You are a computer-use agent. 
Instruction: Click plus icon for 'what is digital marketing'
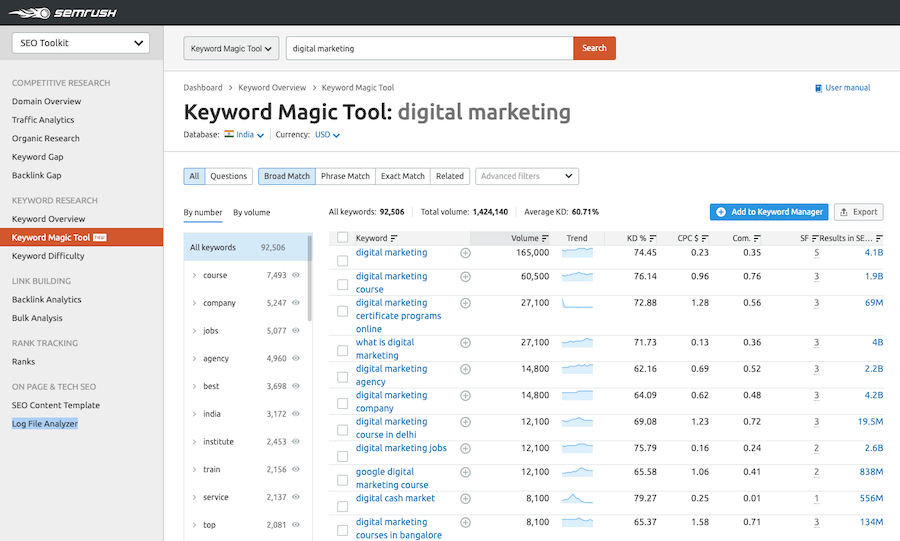465,342
